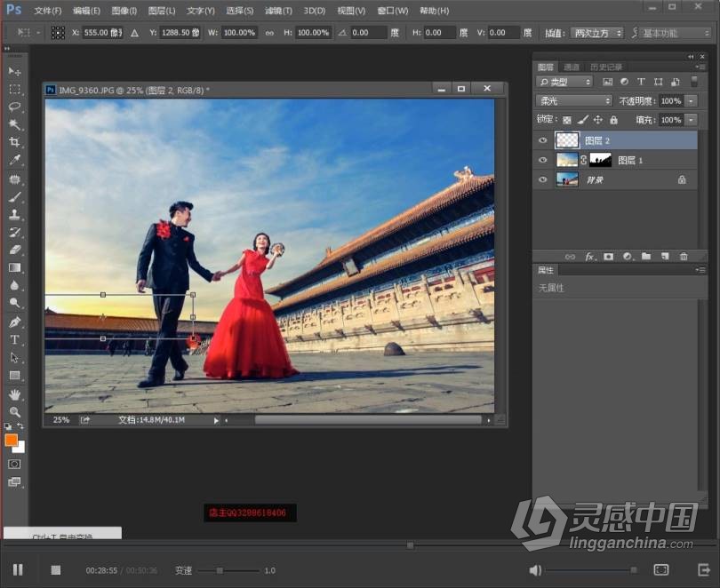This screenshot has height=588, width=720.
Task: Select the Hand tool
Action: click(x=15, y=394)
